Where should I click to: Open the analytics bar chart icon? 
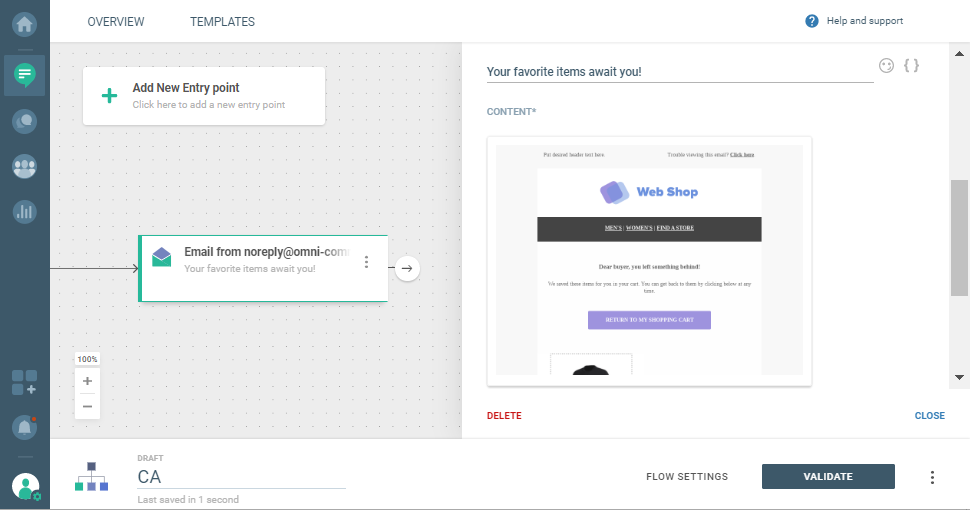[x=25, y=212]
